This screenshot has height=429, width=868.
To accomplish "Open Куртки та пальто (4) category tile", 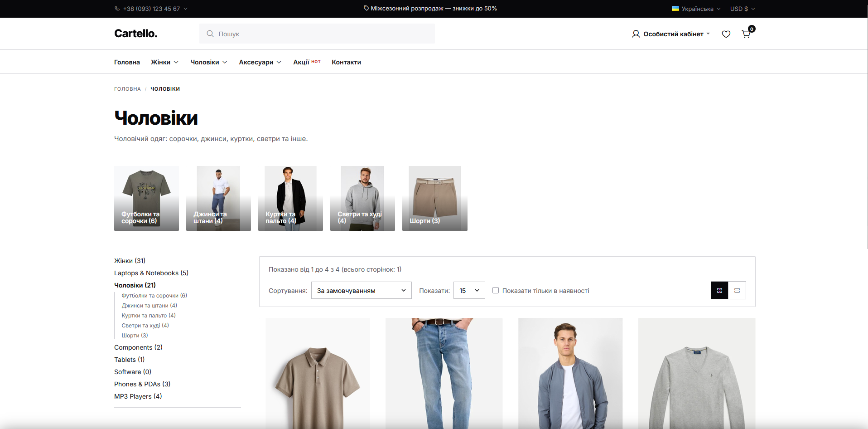I will (x=290, y=198).
